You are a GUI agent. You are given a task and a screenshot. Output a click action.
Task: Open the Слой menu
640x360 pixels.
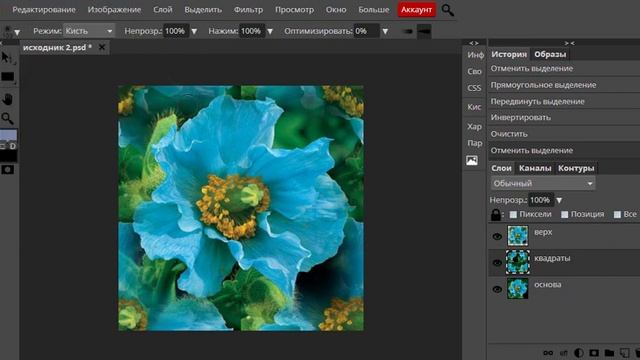point(162,9)
